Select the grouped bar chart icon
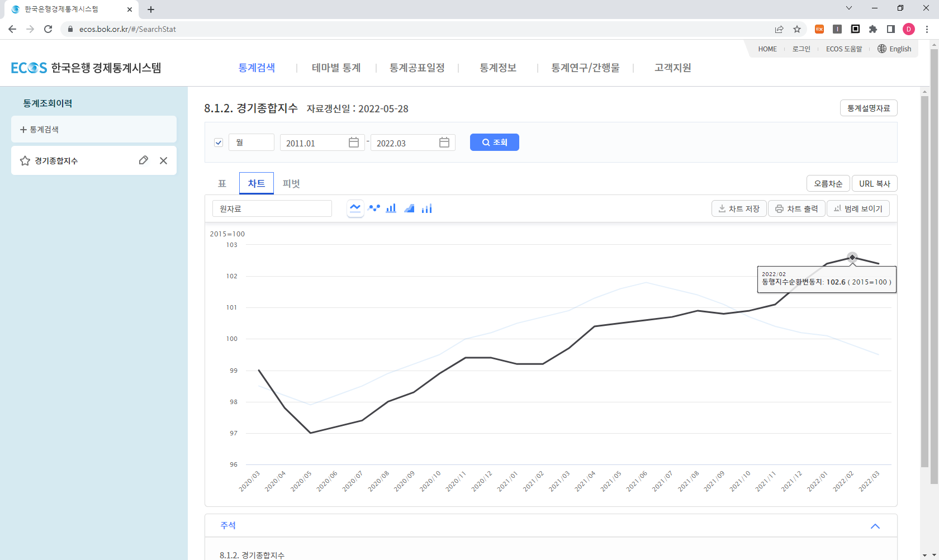This screenshot has height=560, width=939. tap(427, 208)
